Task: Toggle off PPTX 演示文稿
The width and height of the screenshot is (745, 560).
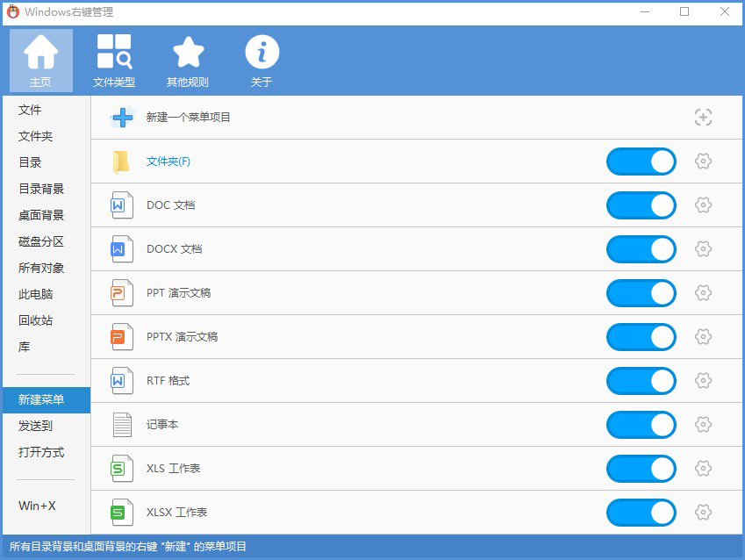Action: [641, 337]
